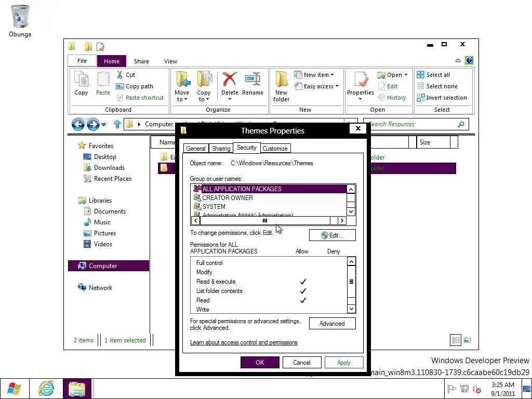Click the Paste icon in Clipboard group
Screen dimensions: 532x399
[x=103, y=84]
